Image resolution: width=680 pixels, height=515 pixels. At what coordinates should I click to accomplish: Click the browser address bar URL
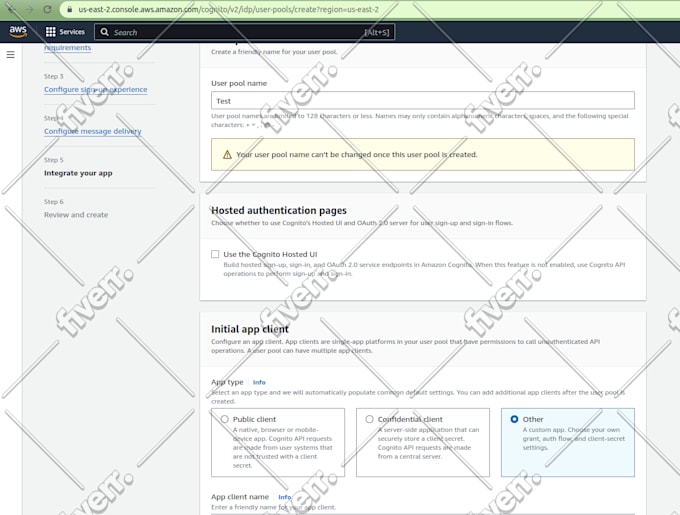point(229,9)
